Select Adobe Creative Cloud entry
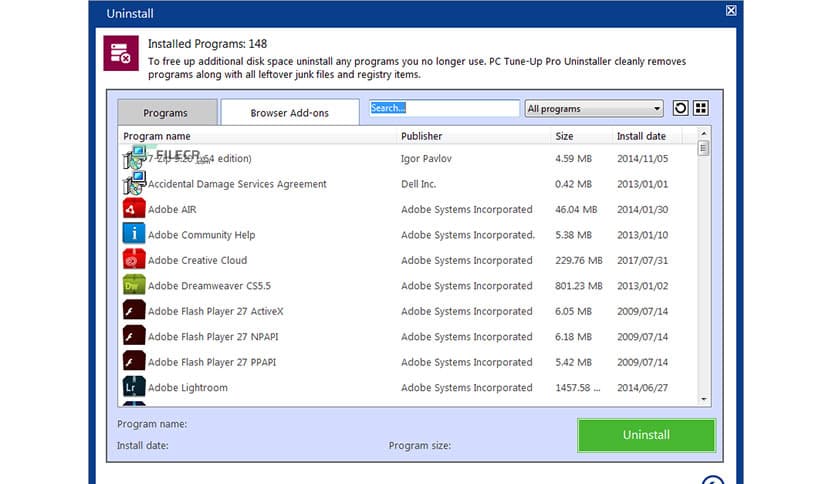The height and width of the screenshot is (484, 836). [197, 261]
